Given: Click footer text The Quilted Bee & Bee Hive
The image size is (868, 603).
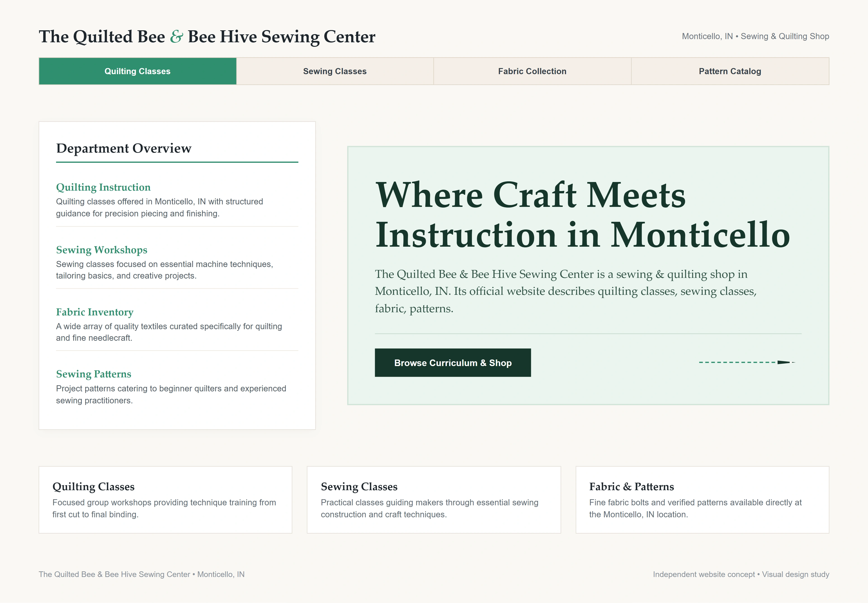Looking at the screenshot, I should 141,574.
